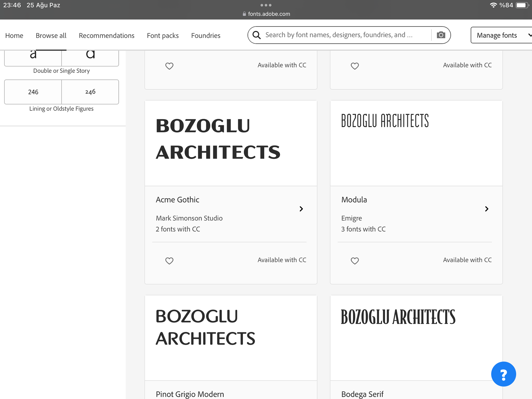Tap the three dots at top of screen

point(266,5)
